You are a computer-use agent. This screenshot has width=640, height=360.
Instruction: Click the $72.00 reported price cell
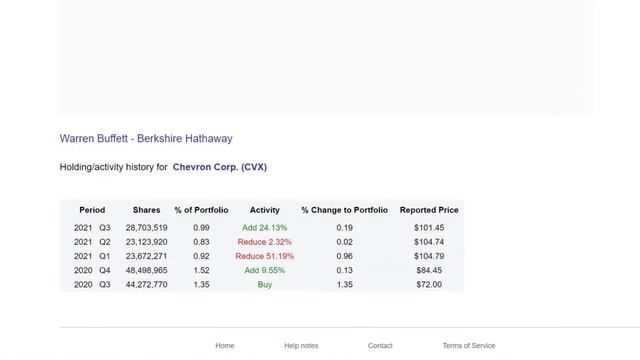(x=429, y=284)
